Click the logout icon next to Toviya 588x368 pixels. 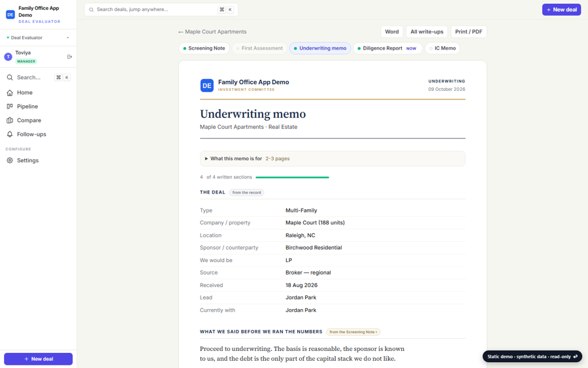tap(69, 57)
